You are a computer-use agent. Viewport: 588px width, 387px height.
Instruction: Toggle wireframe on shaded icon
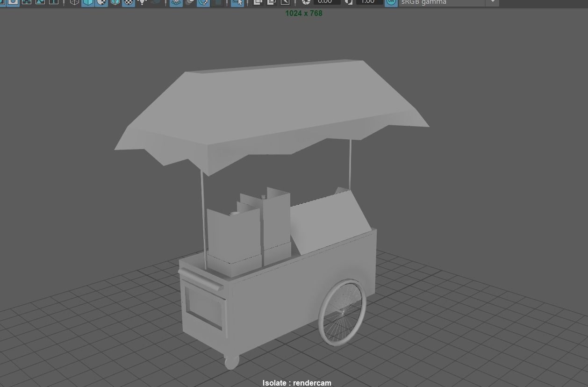[x=115, y=1]
